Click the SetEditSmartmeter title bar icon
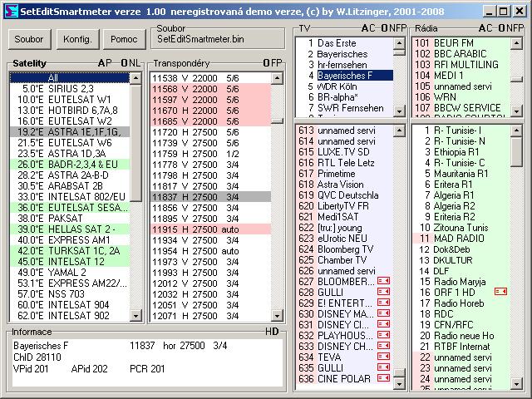 coord(12,11)
